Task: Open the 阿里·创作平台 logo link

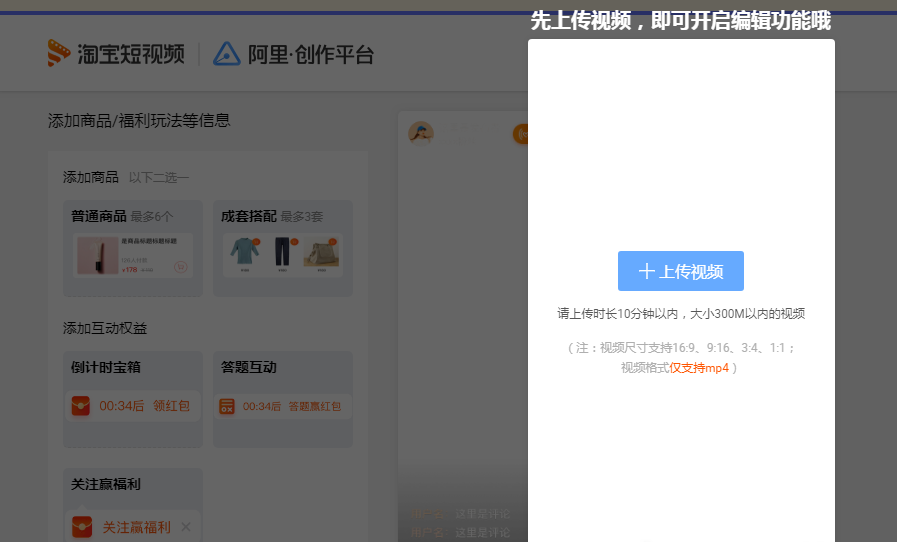Action: [x=293, y=54]
